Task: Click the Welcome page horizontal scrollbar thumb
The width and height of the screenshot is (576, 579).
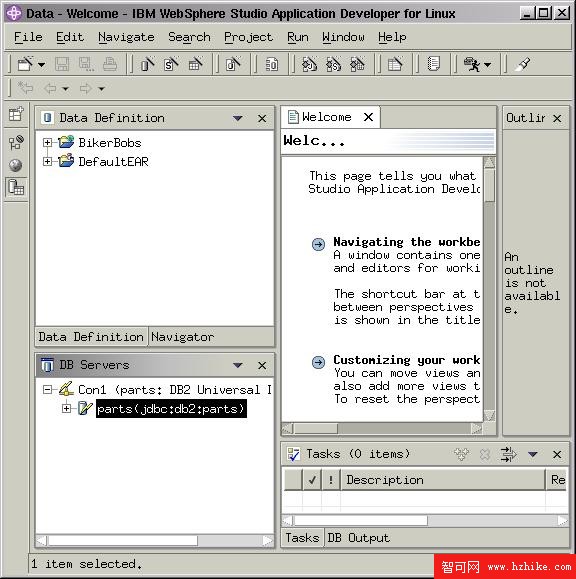Action: coord(315,429)
